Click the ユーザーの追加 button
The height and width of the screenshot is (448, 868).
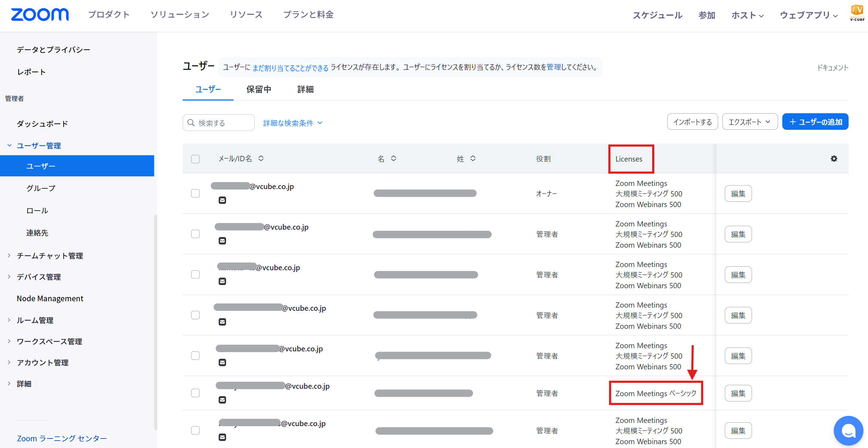pyautogui.click(x=815, y=122)
